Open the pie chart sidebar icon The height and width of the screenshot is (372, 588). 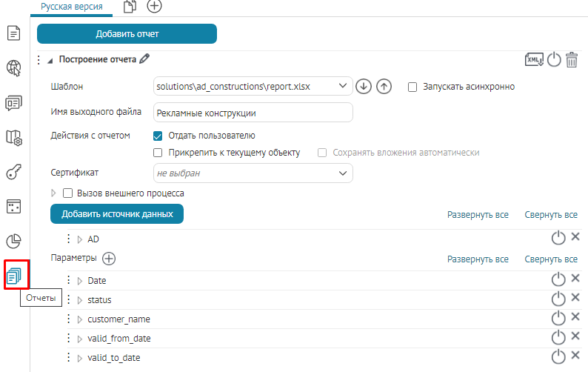pos(13,240)
